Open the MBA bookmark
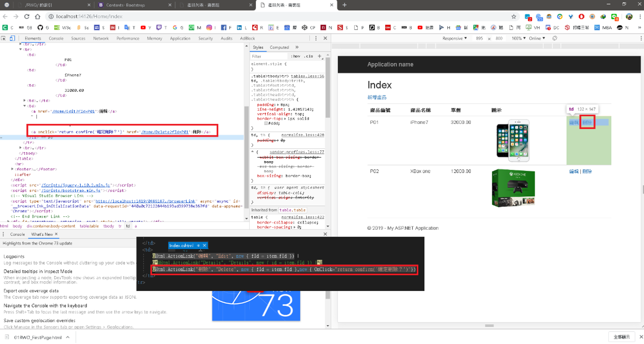The height and width of the screenshot is (344, 644). point(602,28)
